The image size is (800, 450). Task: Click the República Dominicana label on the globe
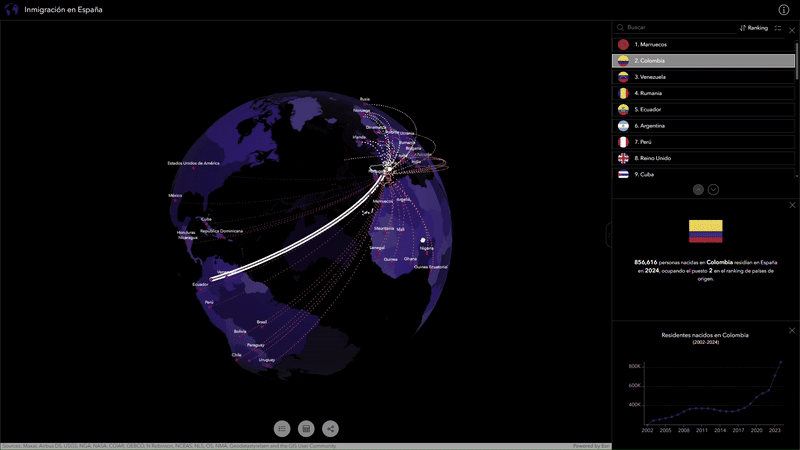[221, 231]
